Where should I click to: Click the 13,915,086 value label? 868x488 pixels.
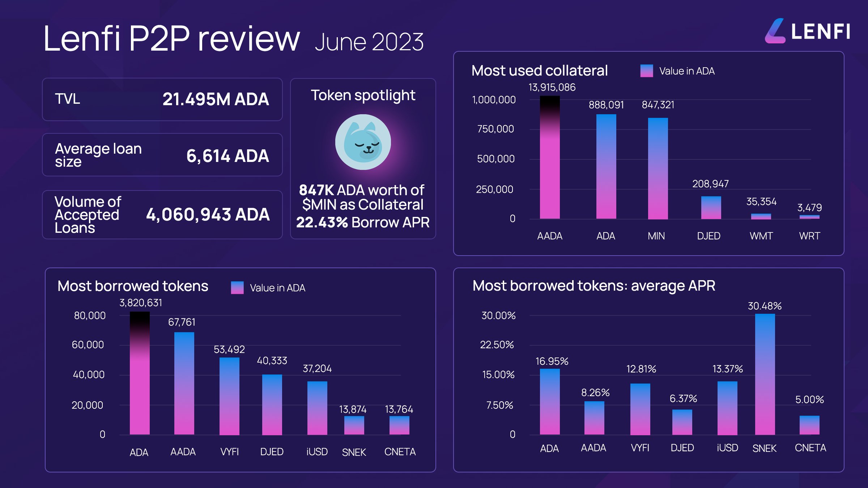pyautogui.click(x=552, y=87)
